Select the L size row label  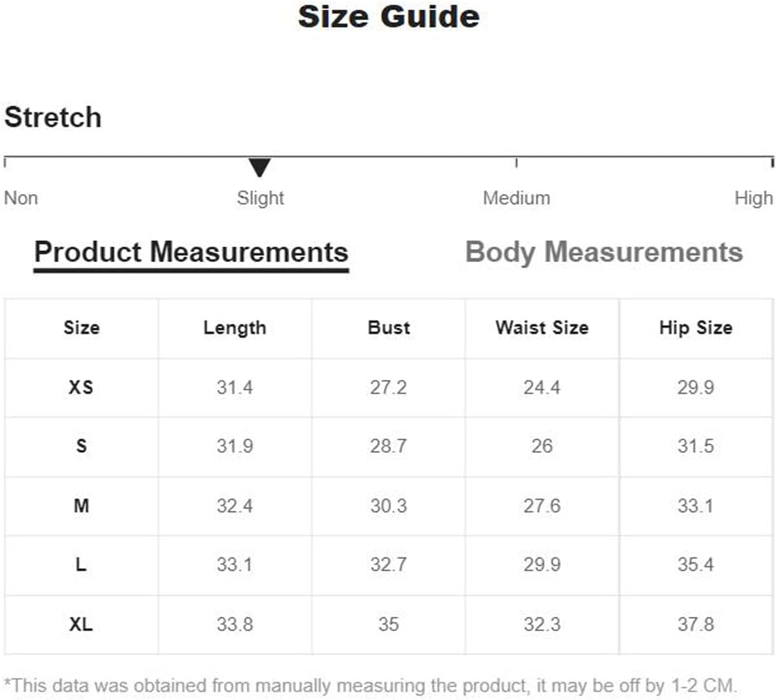(x=81, y=564)
